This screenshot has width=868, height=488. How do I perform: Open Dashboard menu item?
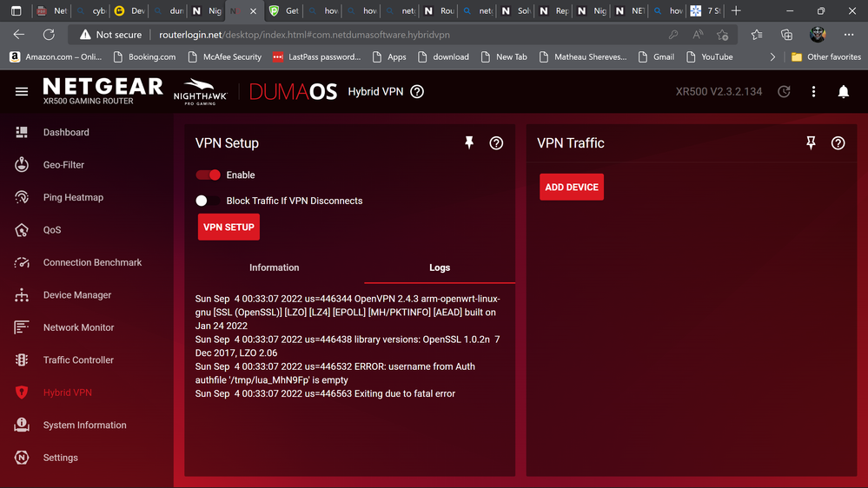(x=66, y=132)
